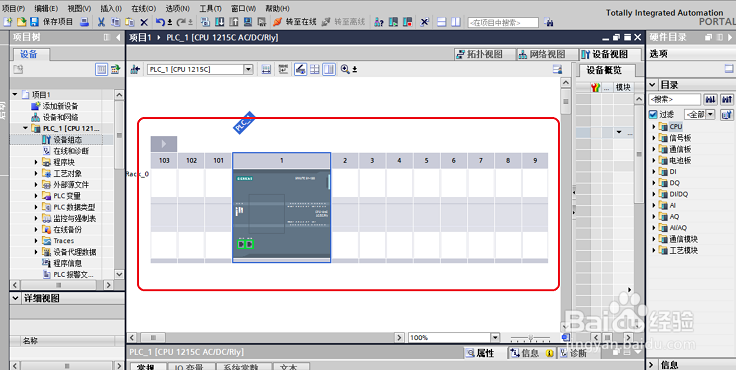Click the New project icon

(x=8, y=22)
